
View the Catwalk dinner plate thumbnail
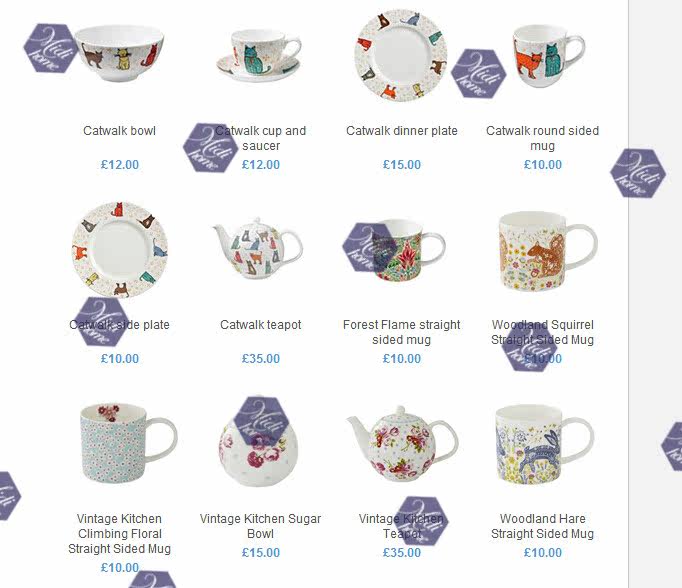coord(401,55)
